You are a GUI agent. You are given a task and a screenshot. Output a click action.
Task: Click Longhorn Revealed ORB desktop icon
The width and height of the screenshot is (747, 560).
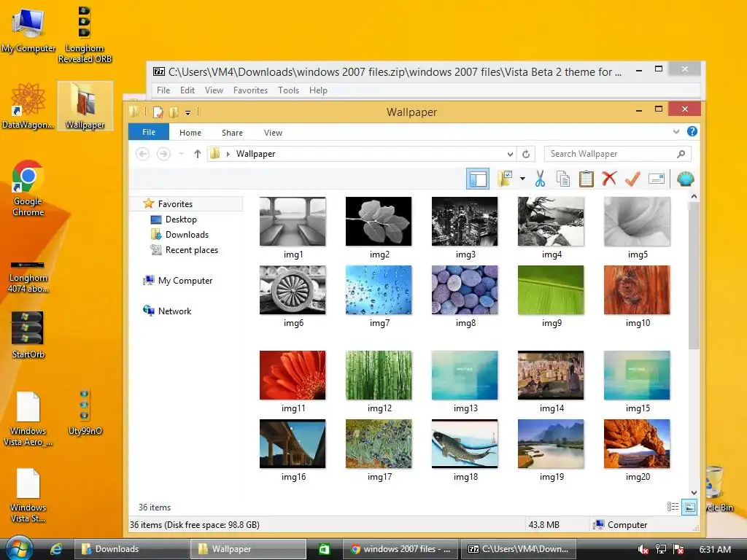[x=85, y=34]
